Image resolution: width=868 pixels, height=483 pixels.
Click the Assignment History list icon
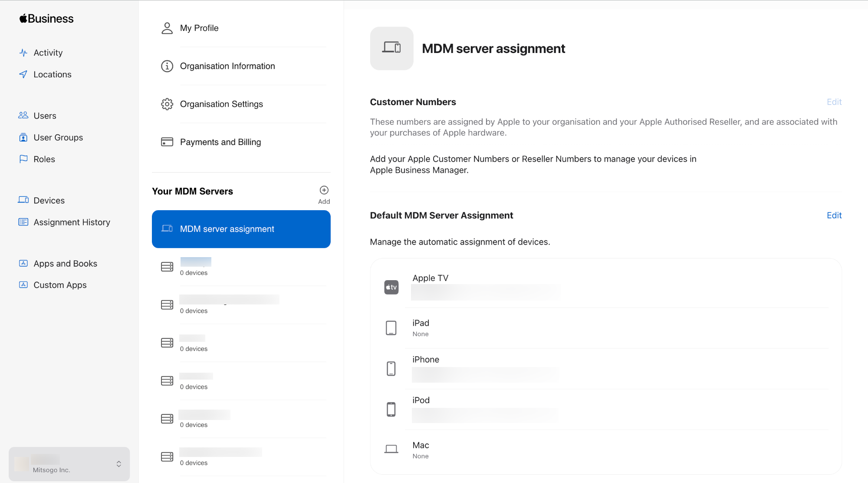[x=23, y=222]
